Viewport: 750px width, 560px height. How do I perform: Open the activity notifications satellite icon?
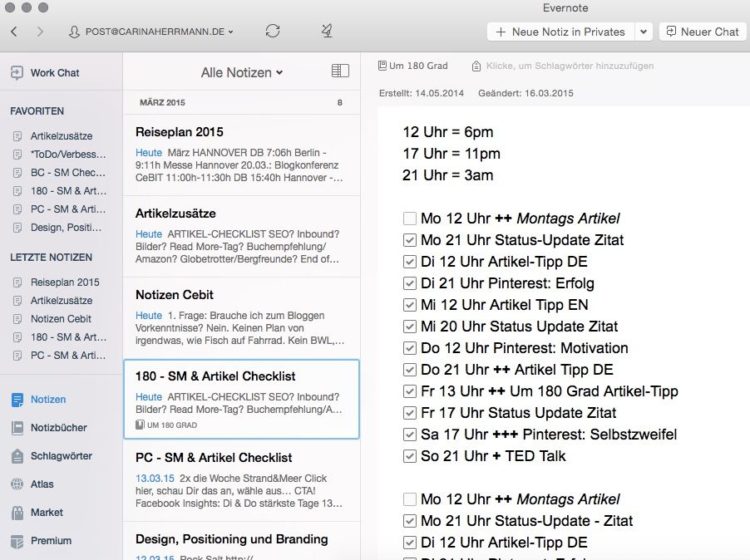327,31
